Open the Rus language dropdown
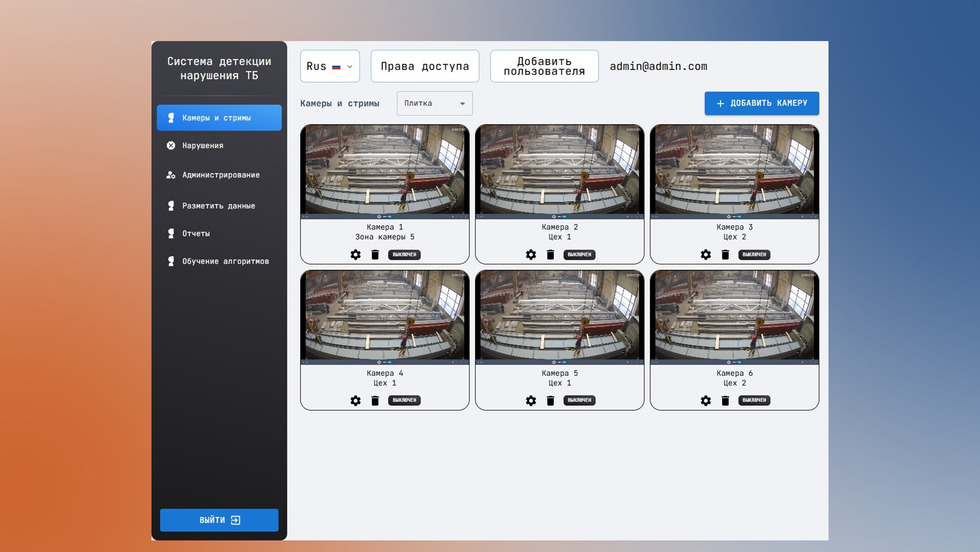This screenshot has height=552, width=980. click(330, 66)
